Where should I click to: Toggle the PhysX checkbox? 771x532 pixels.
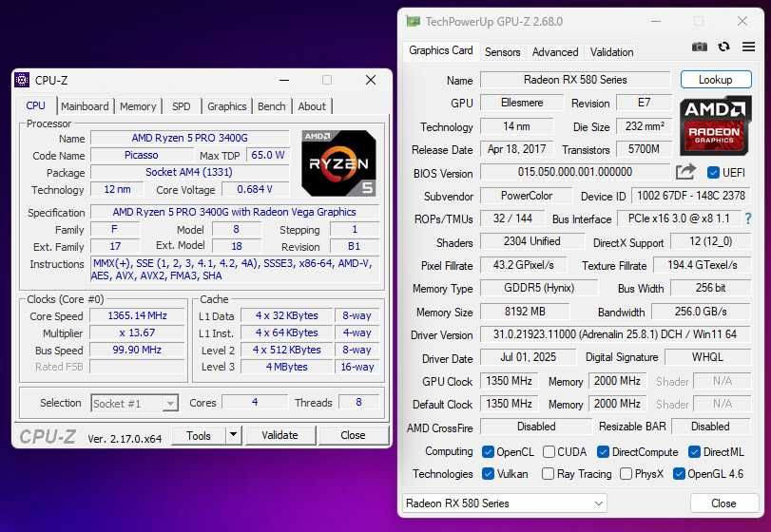[626, 473]
